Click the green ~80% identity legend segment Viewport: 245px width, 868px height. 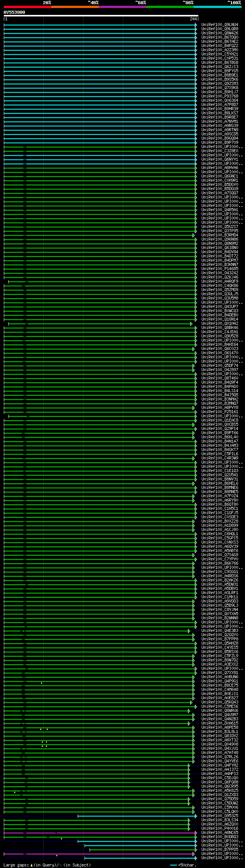pyautogui.click(x=170, y=7)
